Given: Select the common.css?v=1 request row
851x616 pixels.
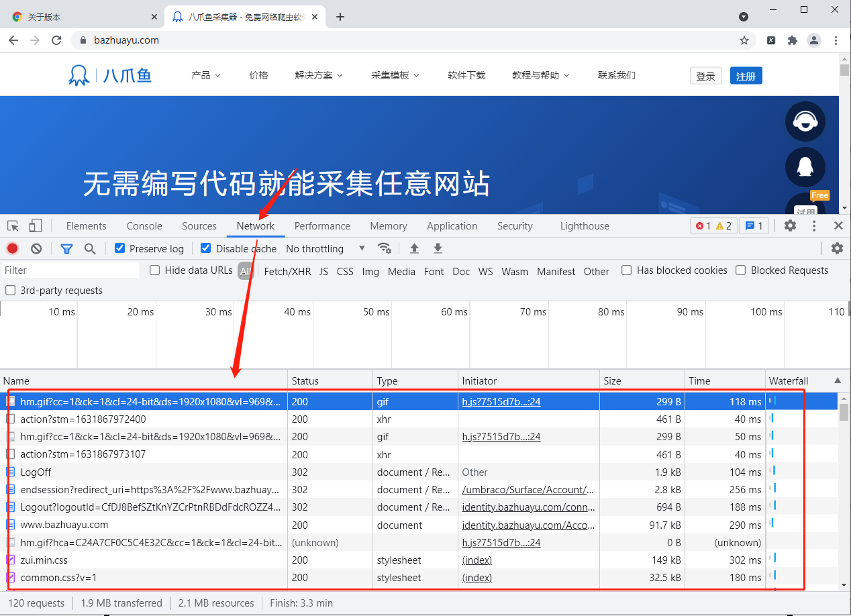Looking at the screenshot, I should tap(419, 577).
